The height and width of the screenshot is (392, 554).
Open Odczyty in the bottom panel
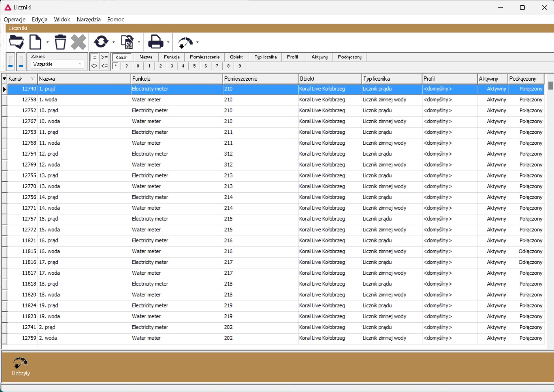point(20,366)
